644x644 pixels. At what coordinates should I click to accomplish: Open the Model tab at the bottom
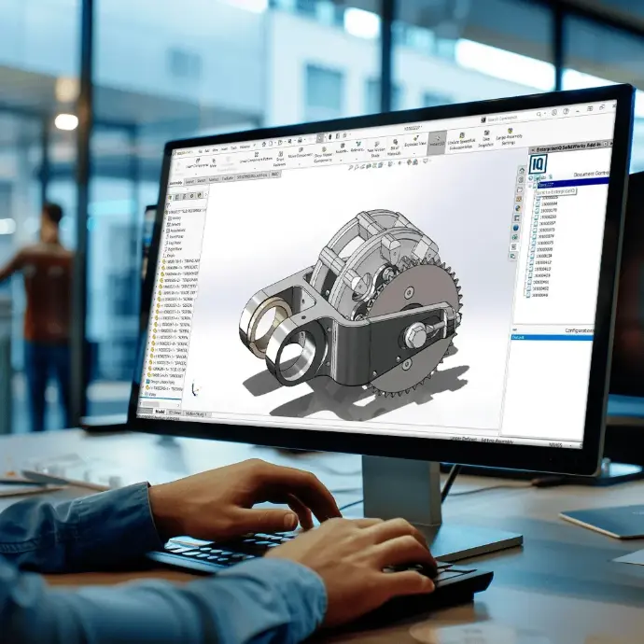[159, 411]
